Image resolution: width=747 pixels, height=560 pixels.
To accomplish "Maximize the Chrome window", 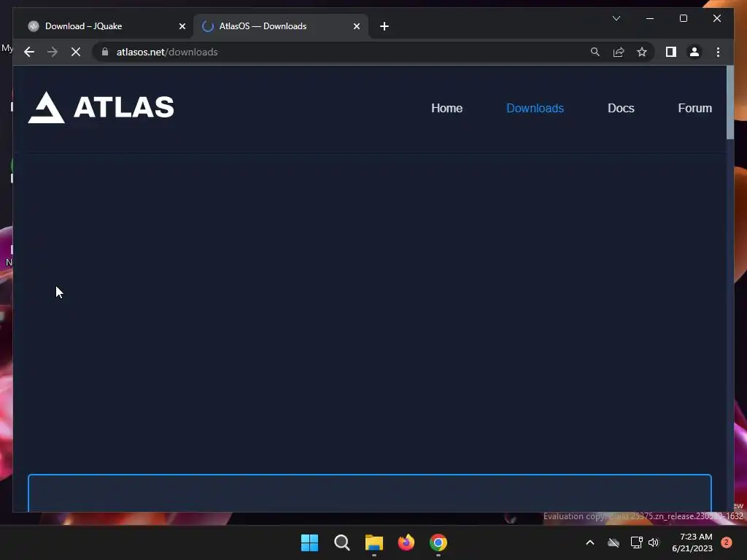I will [x=683, y=18].
